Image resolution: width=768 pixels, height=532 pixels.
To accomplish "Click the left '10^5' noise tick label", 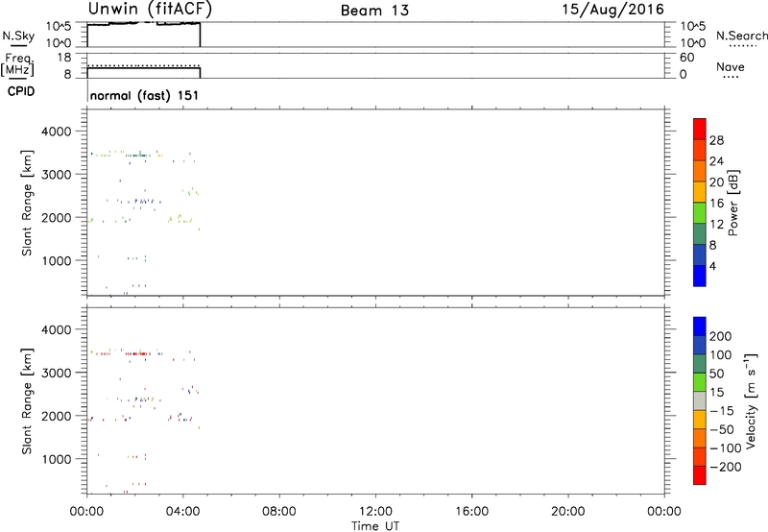I will tap(59, 27).
